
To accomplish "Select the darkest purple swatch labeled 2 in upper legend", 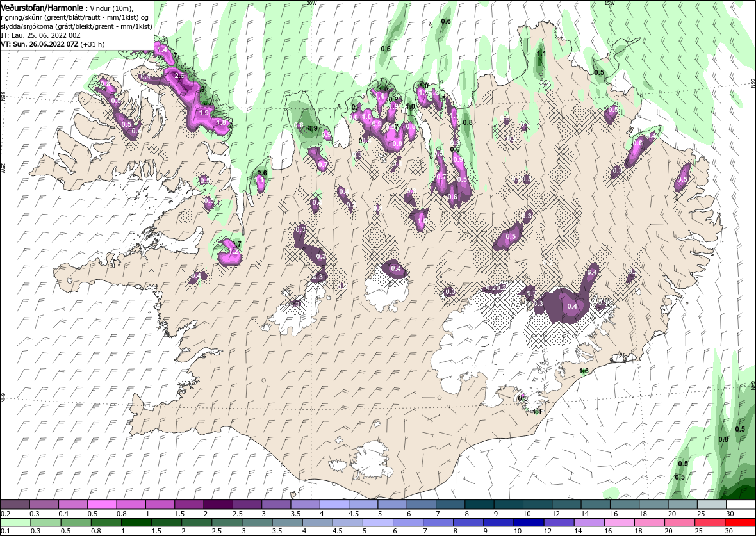I will [x=218, y=505].
